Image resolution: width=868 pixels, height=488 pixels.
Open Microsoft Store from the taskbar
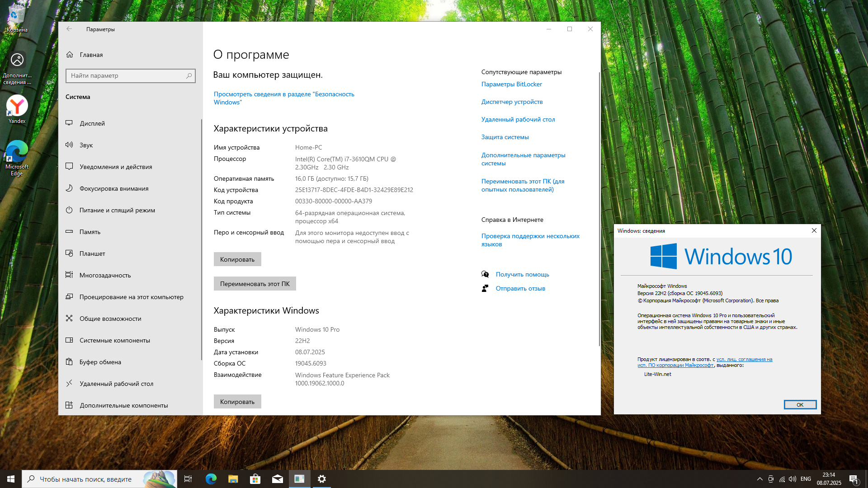255,479
